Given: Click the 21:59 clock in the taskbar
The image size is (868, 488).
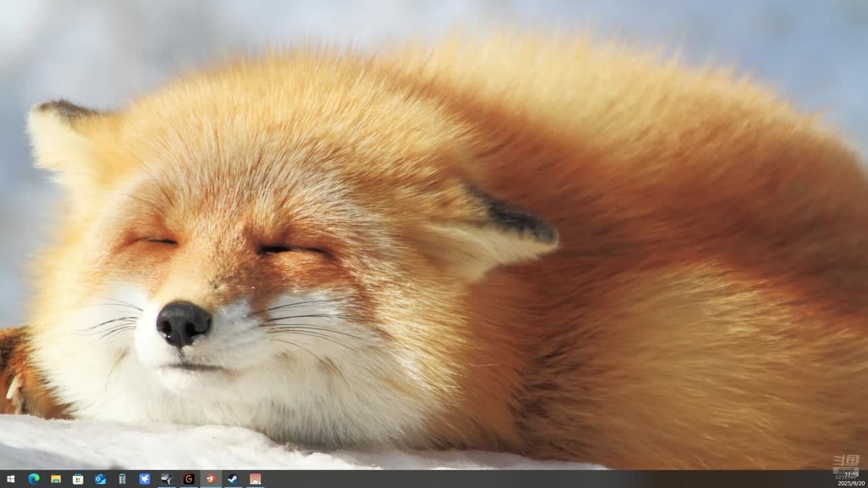Looking at the screenshot, I should pos(851,475).
